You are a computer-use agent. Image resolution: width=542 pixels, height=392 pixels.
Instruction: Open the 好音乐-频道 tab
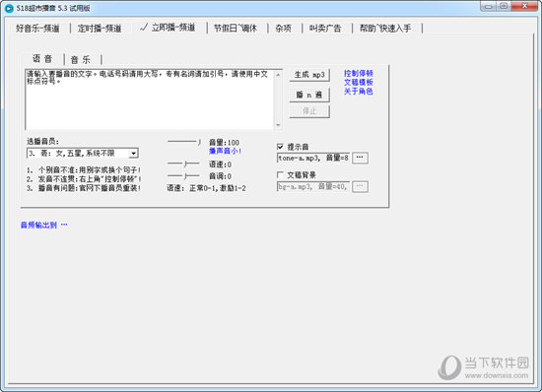tap(37, 29)
